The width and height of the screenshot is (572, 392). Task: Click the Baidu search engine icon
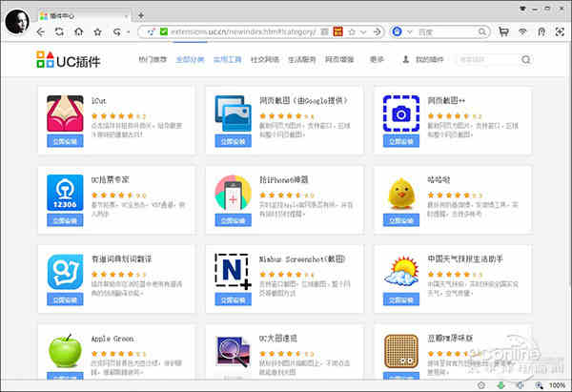tap(397, 31)
